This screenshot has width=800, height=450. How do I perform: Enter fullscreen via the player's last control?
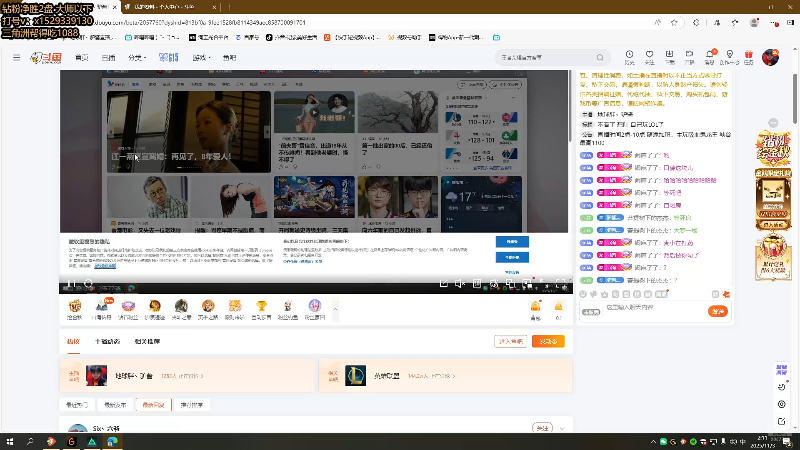click(560, 284)
